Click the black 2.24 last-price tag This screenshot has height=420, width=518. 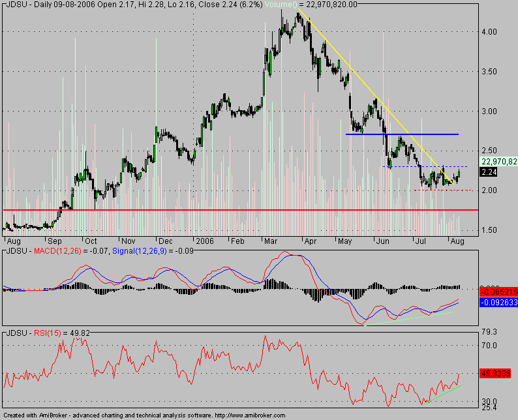click(x=489, y=172)
